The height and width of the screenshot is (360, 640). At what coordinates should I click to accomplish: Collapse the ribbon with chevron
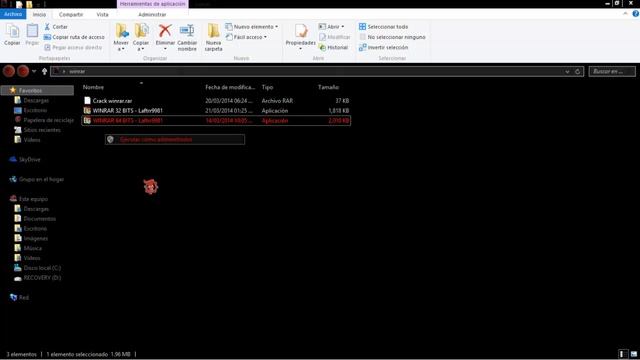coord(625,14)
